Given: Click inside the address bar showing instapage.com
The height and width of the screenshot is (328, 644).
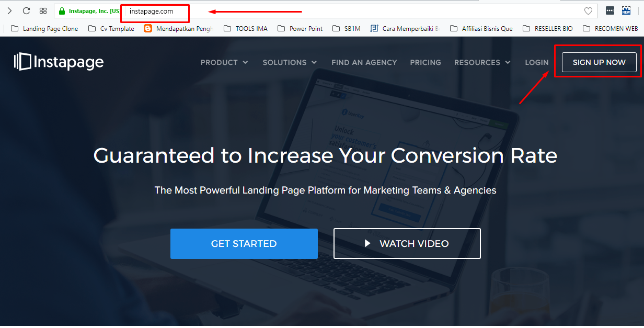Looking at the screenshot, I should pos(152,10).
